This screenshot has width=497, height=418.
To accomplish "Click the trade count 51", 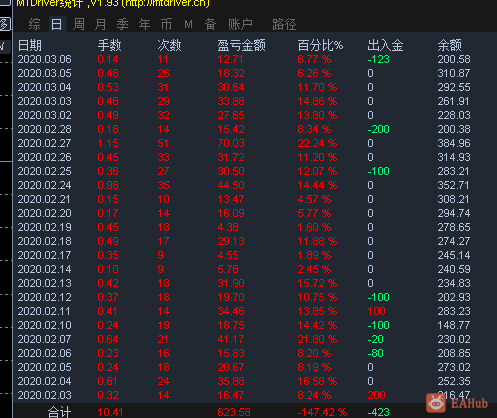I will [x=163, y=143].
